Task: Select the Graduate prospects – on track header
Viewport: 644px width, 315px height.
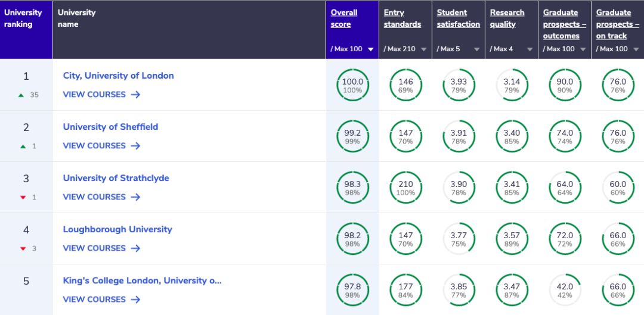Action: [x=617, y=24]
